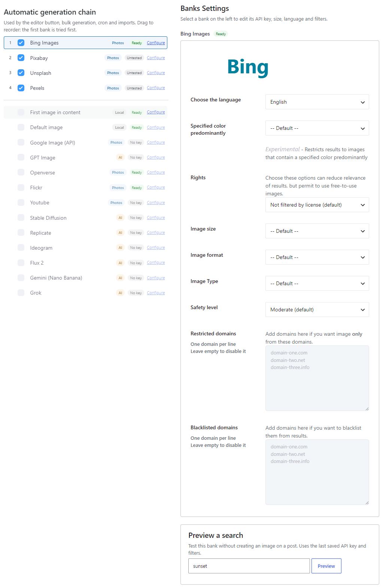Image resolution: width=383 pixels, height=588 pixels.
Task: Click the Ready badge on Flickr row
Action: pos(137,188)
